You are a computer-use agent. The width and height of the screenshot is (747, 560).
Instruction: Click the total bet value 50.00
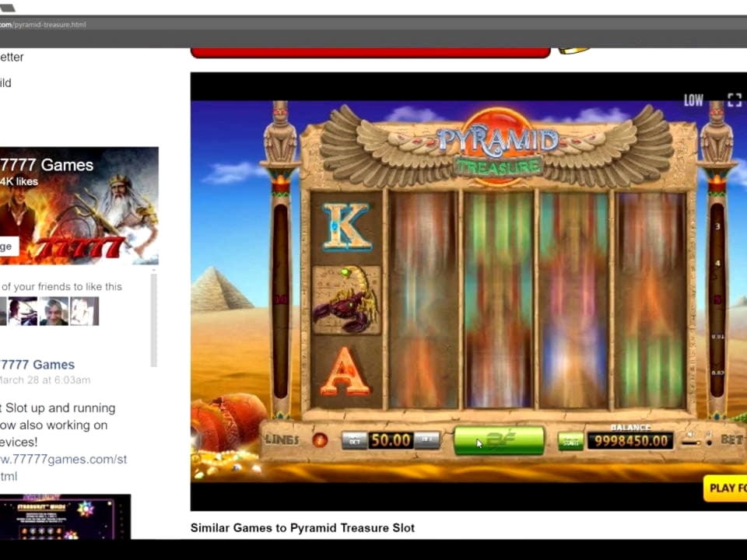click(x=390, y=440)
